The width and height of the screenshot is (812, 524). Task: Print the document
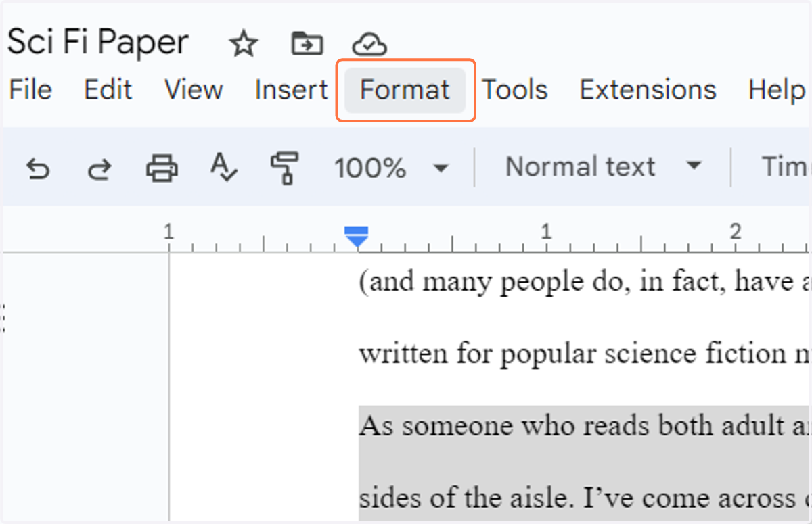click(x=162, y=167)
